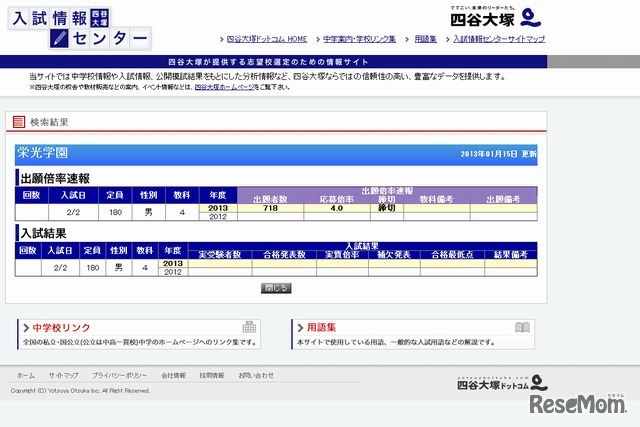
Task: Open the 入試情報センター logo
Action: click(80, 29)
